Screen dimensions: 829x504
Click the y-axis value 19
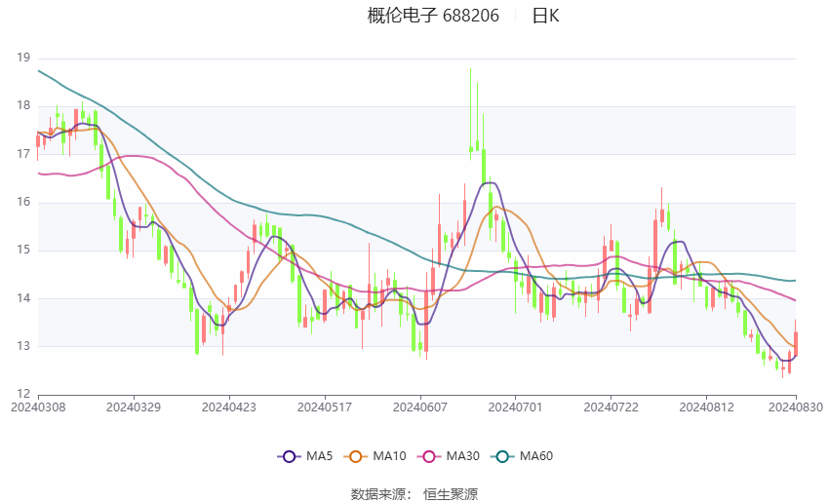click(23, 58)
